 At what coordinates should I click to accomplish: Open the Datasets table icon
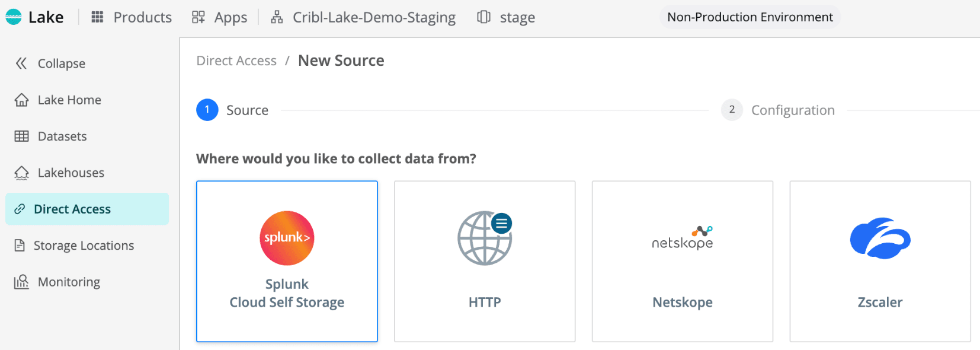21,136
